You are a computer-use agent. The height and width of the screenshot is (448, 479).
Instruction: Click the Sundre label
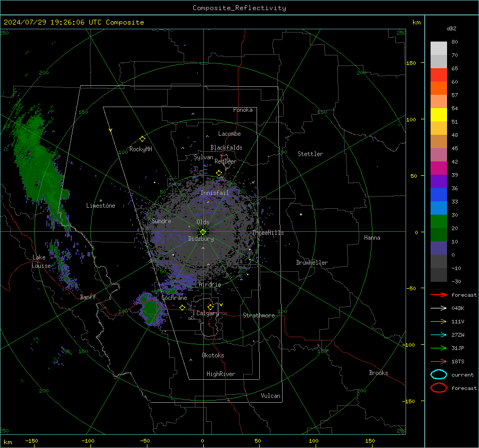click(x=161, y=221)
